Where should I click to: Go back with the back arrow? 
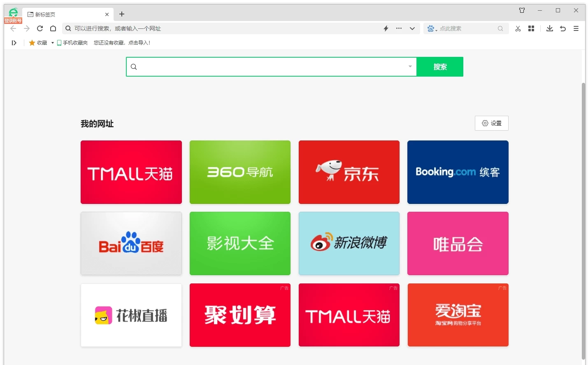coord(13,28)
